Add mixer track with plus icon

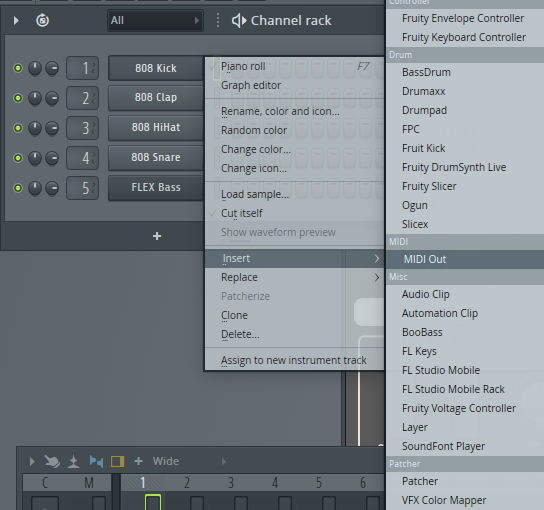(138, 461)
